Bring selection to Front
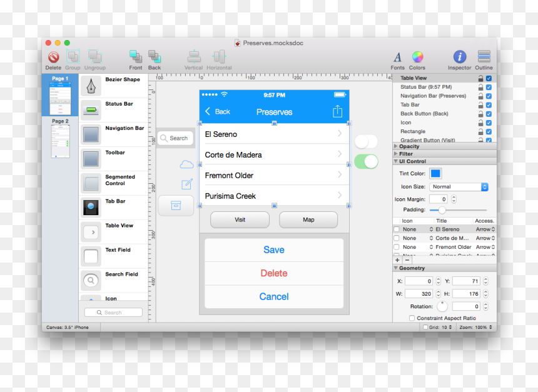Screen dimensions: 538x392 136,57
